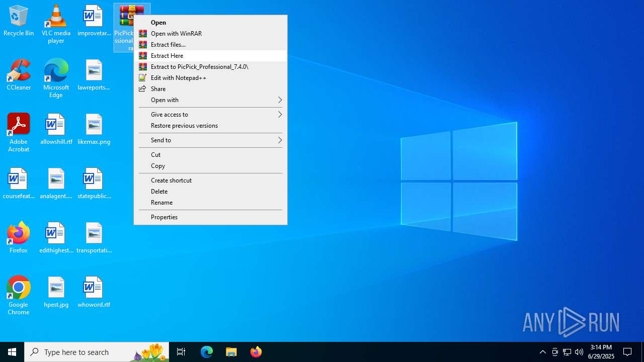
Task: Select the coursefeat... Word document icon
Action: [19, 184]
